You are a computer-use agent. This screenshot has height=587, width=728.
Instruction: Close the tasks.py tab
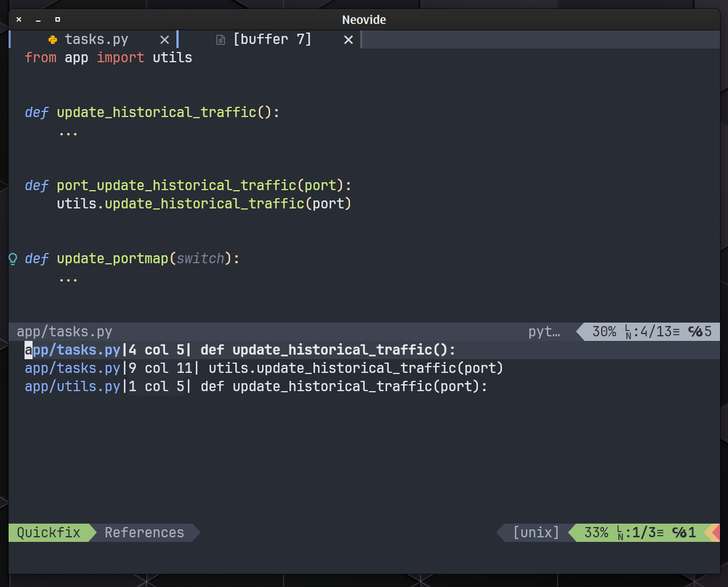164,39
